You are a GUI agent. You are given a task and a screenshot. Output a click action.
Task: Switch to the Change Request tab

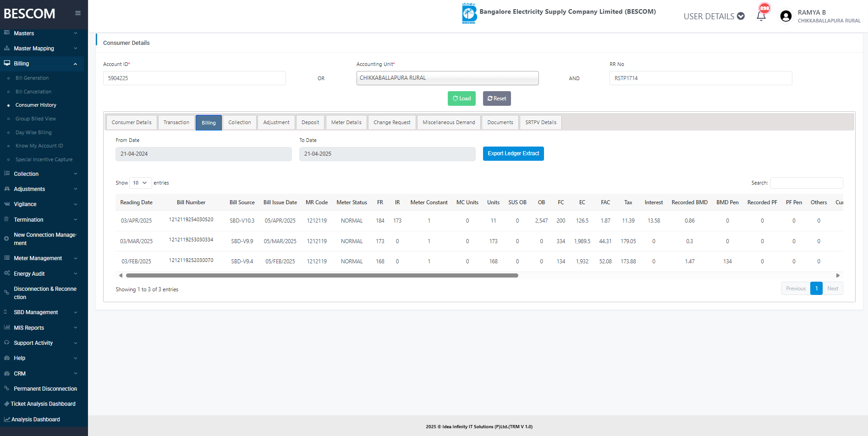click(x=392, y=122)
